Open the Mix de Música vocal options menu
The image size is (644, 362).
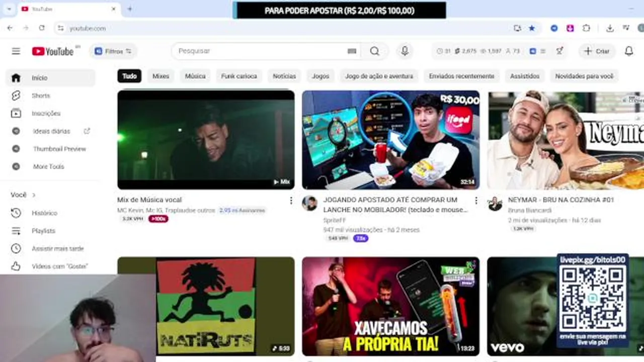point(290,201)
